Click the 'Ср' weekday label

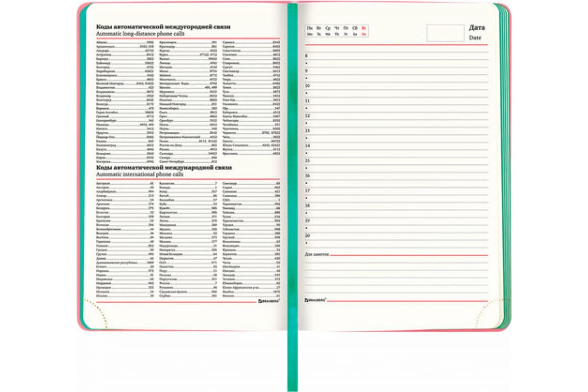coord(328,28)
